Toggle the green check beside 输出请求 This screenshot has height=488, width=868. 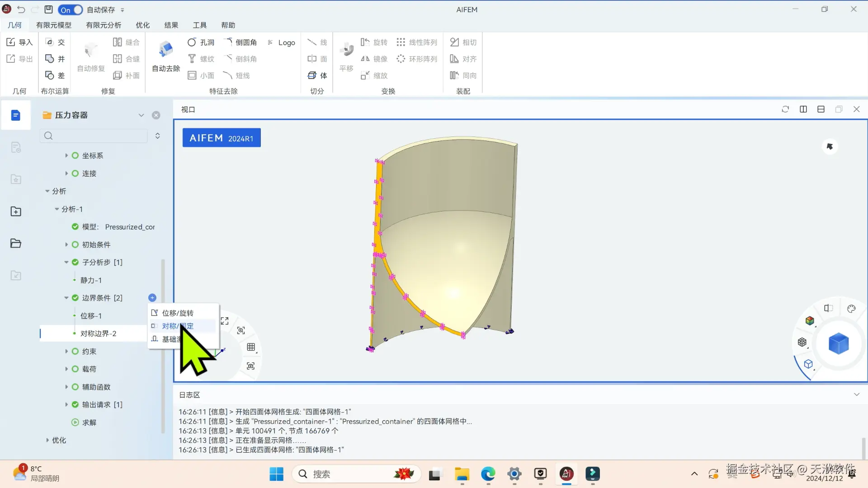point(75,405)
